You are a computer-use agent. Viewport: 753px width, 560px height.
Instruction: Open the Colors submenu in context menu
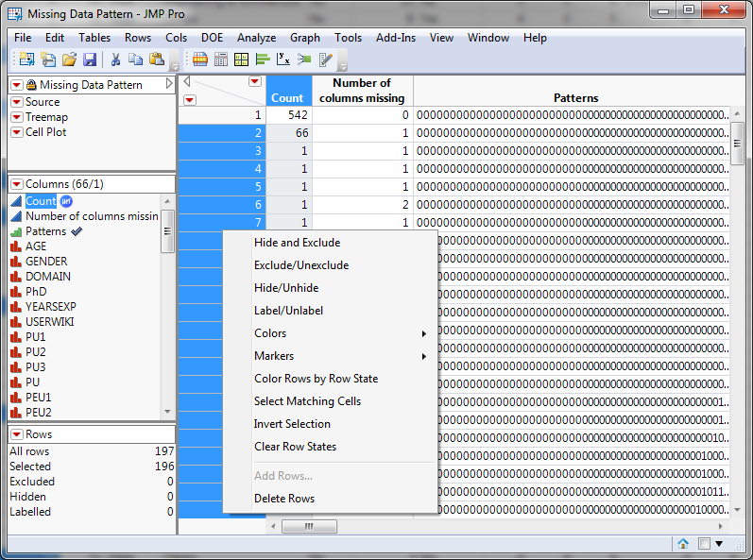(331, 333)
